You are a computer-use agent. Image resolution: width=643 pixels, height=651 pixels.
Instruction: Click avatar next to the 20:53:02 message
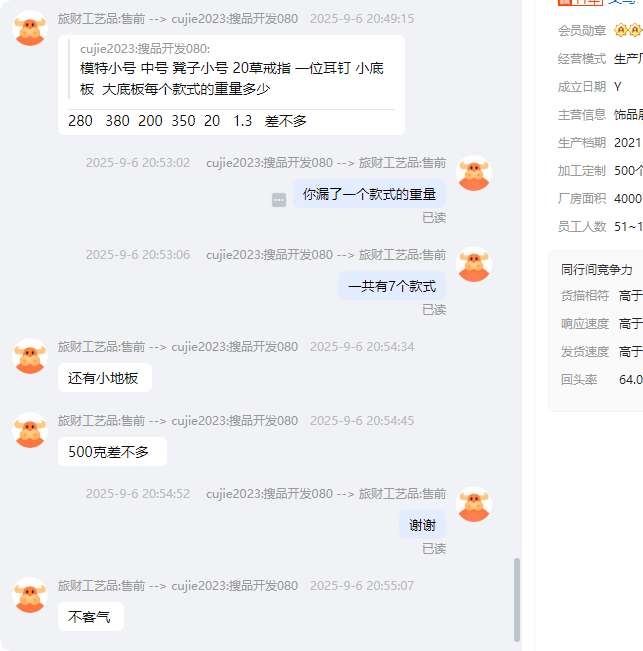[x=474, y=173]
